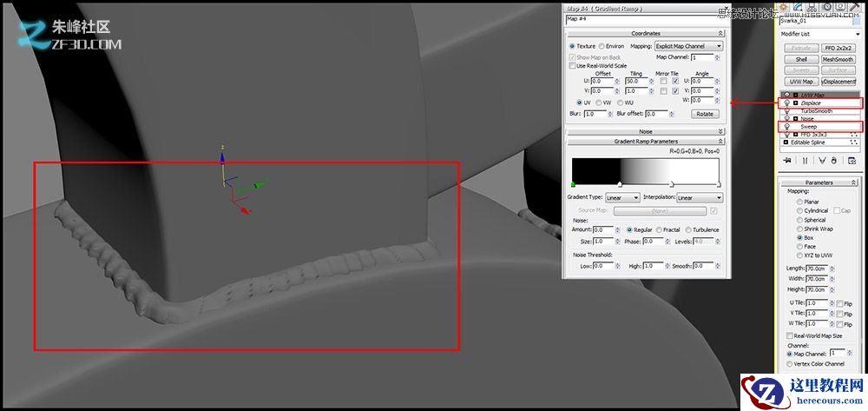Screen dimensions: 868x411
Task: Click the map name field Map #4
Action: (x=648, y=19)
